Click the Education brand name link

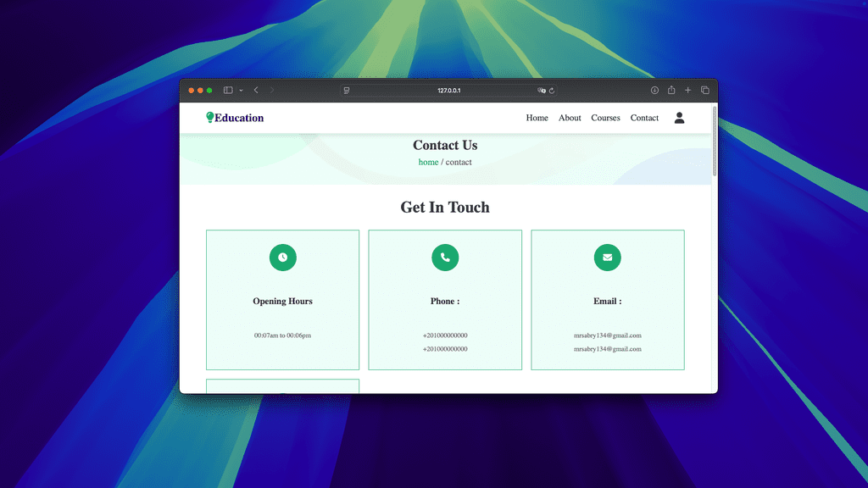(239, 118)
